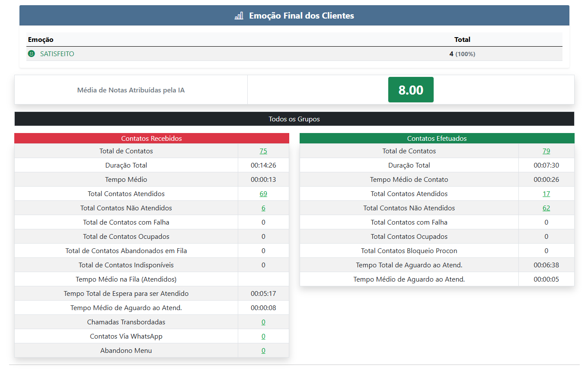Click the Todos os Grupos header bar
Viewport: 588px width, 371px height.
(294, 119)
